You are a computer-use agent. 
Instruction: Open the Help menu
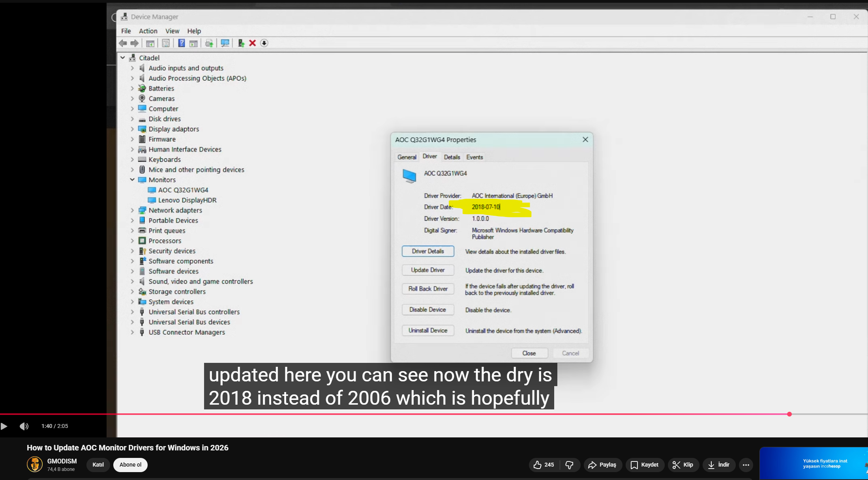click(194, 31)
